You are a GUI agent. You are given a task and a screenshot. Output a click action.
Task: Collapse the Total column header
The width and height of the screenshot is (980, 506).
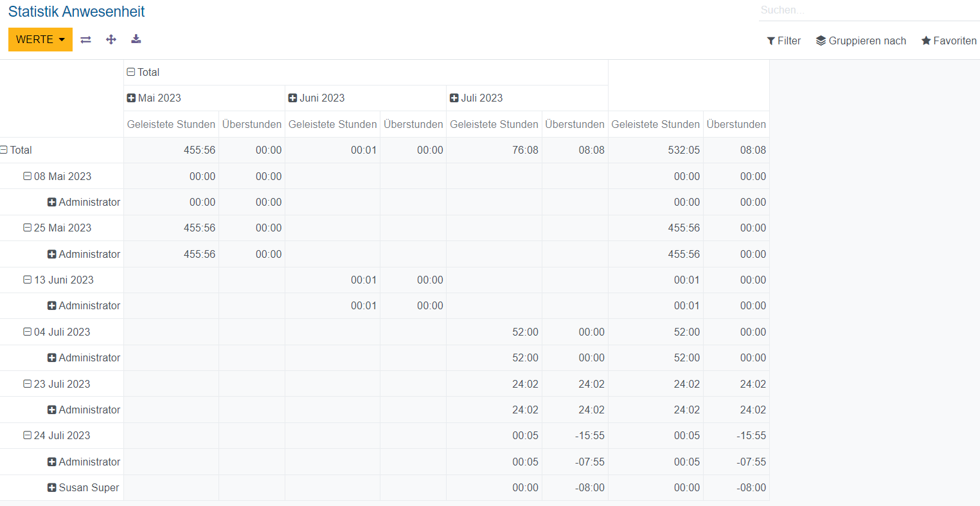pyautogui.click(x=143, y=73)
